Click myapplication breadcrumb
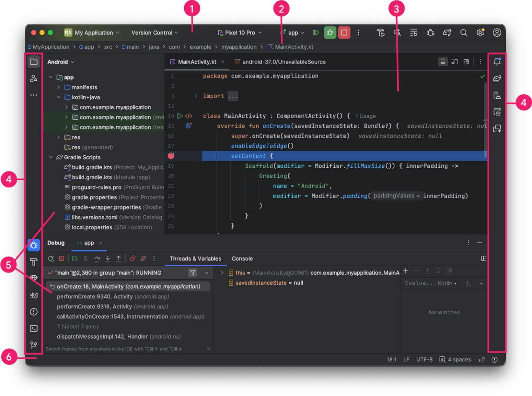The height and width of the screenshot is (396, 532). [239, 47]
